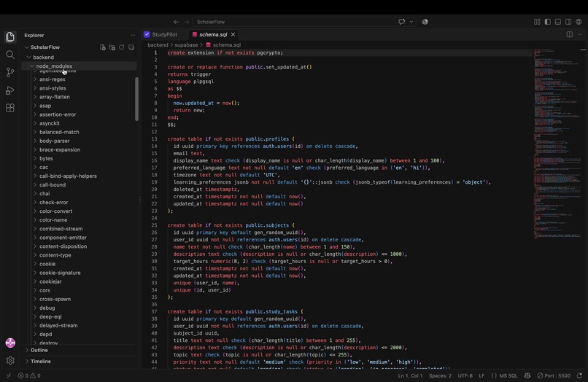Image resolution: width=588 pixels, height=382 pixels.
Task: Go back with the left arrow
Action: [x=177, y=22]
